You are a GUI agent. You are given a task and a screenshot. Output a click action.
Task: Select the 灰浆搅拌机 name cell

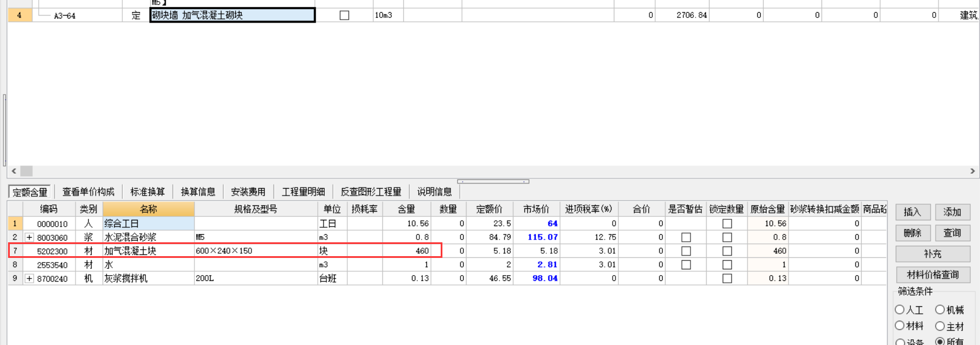pyautogui.click(x=148, y=279)
